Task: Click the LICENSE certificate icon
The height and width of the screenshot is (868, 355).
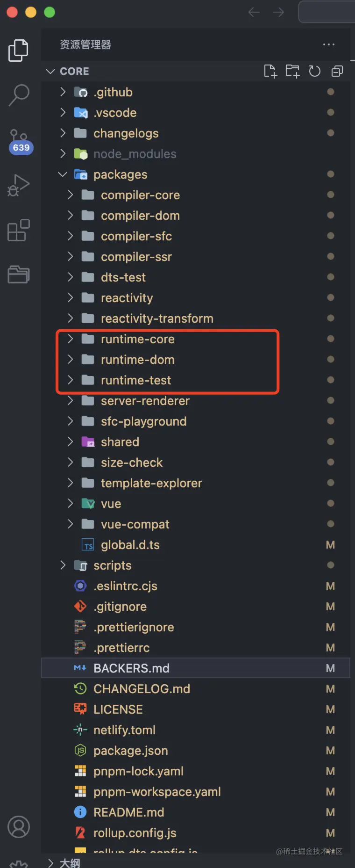Action: coord(80,709)
